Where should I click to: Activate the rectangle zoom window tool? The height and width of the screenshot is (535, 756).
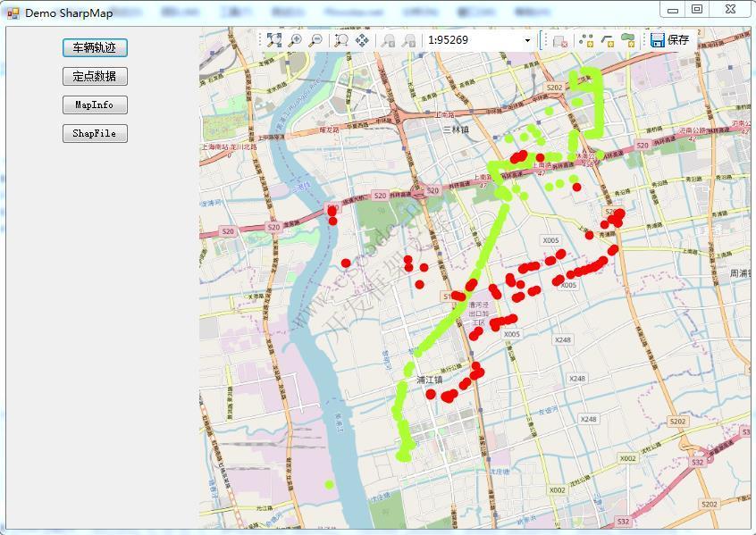pyautogui.click(x=340, y=39)
